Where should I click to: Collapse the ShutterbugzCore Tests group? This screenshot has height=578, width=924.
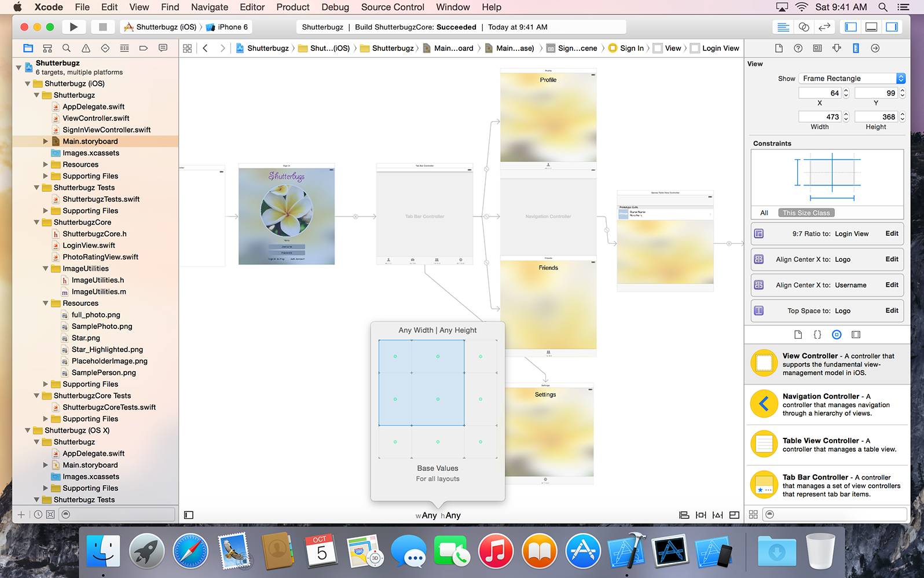click(x=37, y=396)
